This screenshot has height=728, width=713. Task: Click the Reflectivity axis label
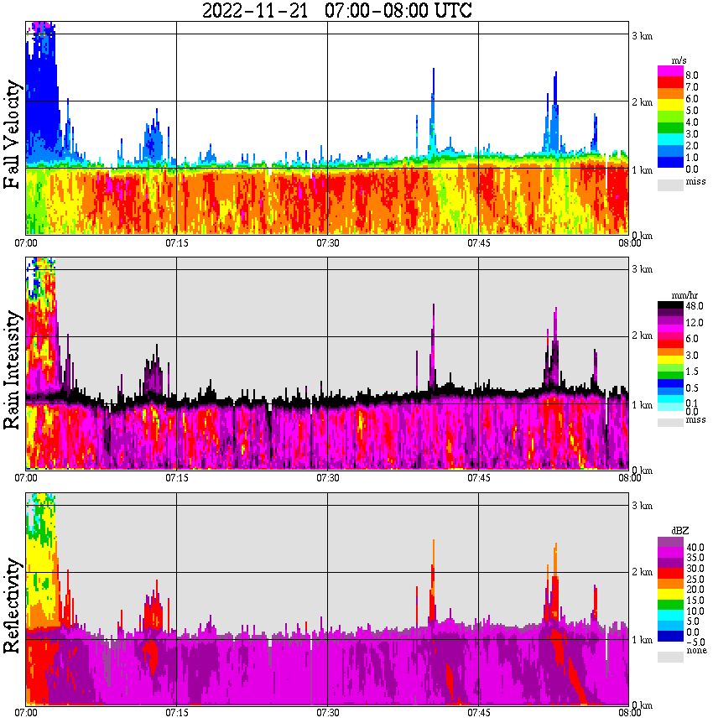[x=13, y=606]
